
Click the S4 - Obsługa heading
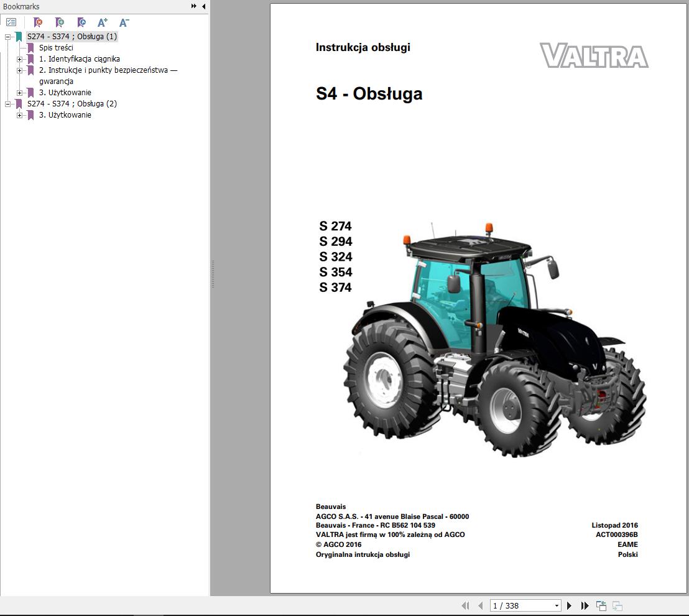(369, 94)
